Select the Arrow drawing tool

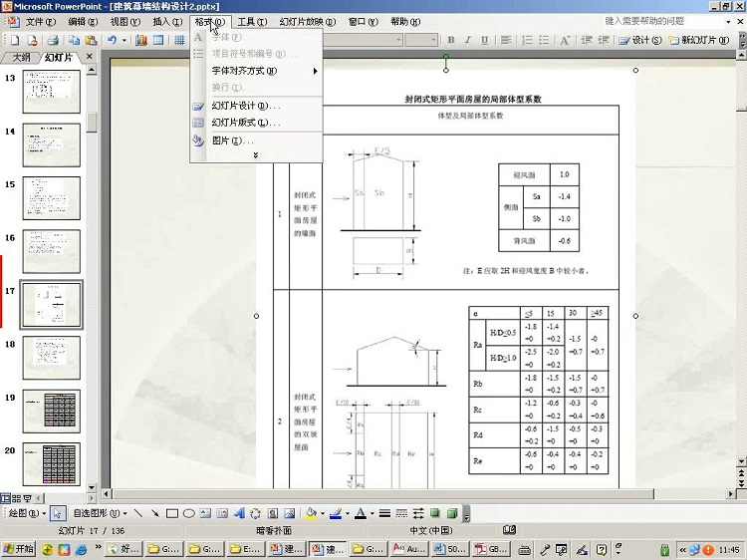(154, 513)
